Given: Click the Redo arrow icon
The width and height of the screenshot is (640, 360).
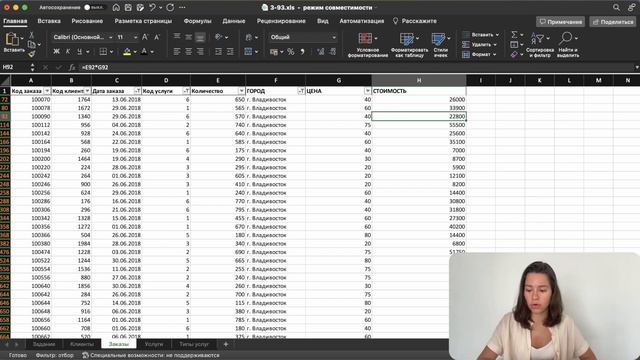Looking at the screenshot, I should pos(170,7).
